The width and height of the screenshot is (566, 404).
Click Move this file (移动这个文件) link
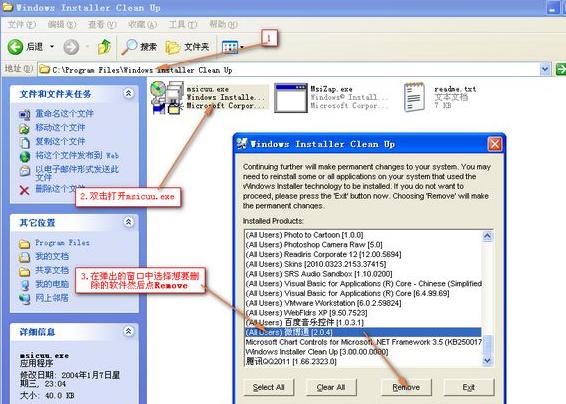click(x=60, y=127)
